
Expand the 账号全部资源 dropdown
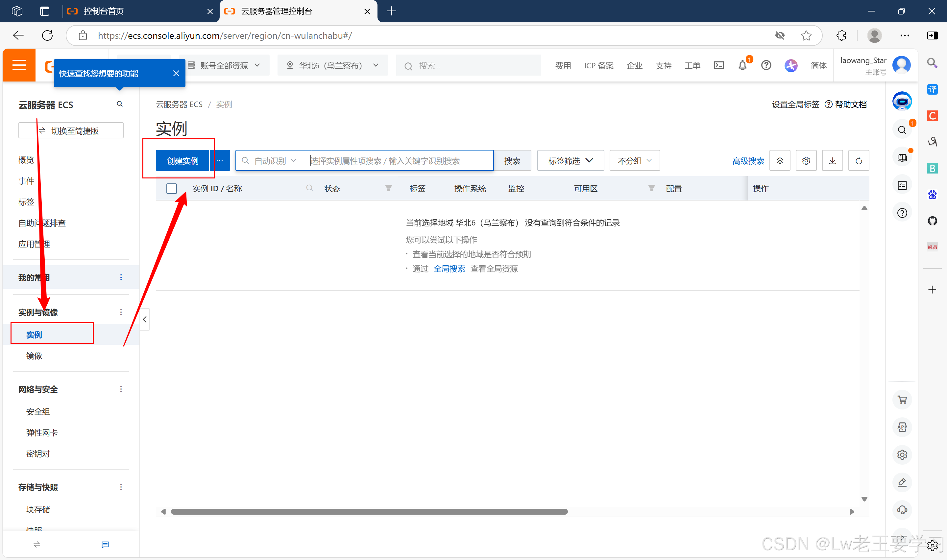224,65
